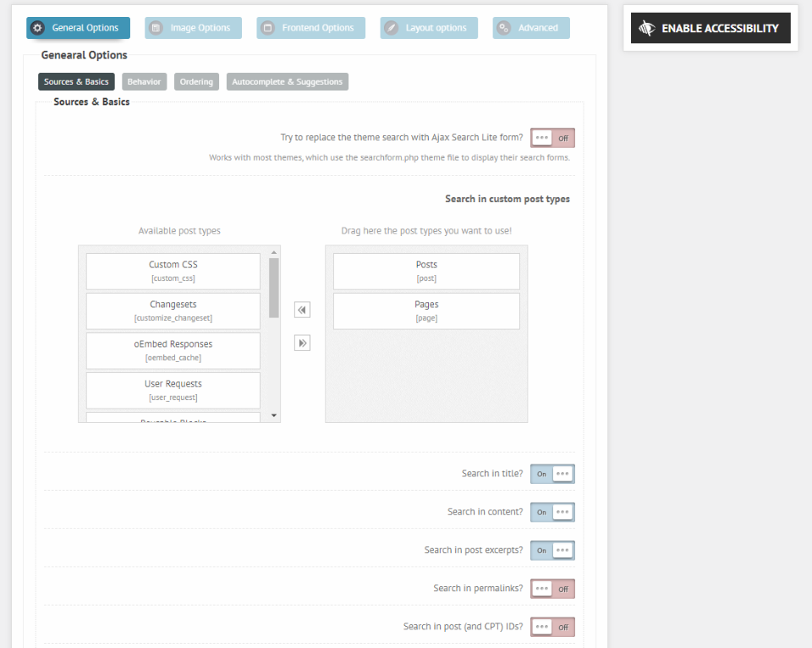Click the window icon on Frontend Options tab
This screenshot has height=648, width=812.
click(x=268, y=28)
